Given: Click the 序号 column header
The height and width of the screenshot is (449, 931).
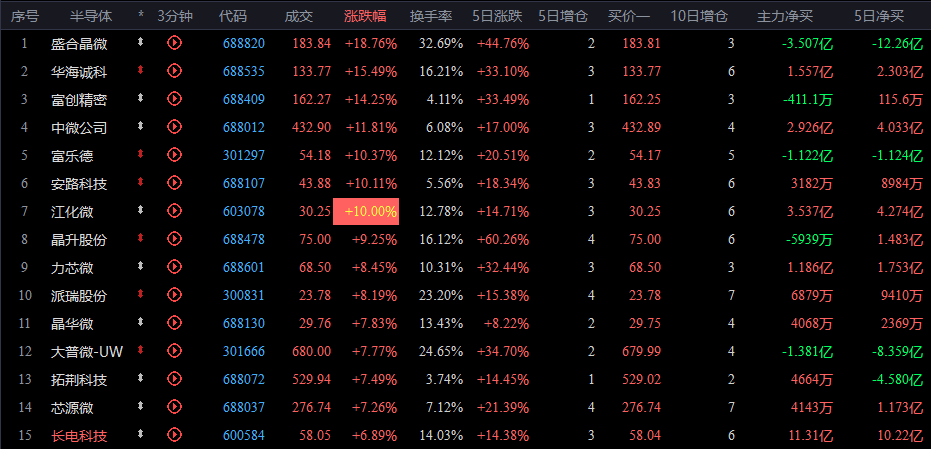Looking at the screenshot, I should pyautogui.click(x=24, y=16).
